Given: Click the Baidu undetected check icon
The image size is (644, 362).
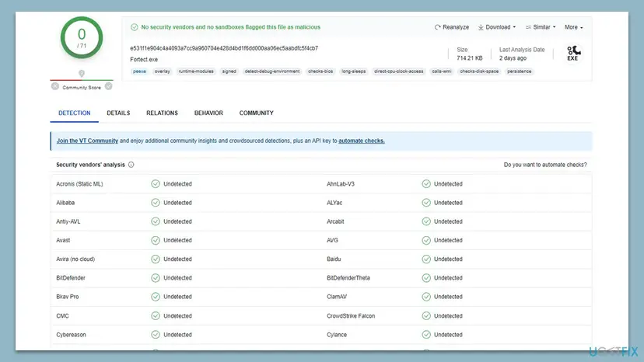Looking at the screenshot, I should tap(426, 259).
